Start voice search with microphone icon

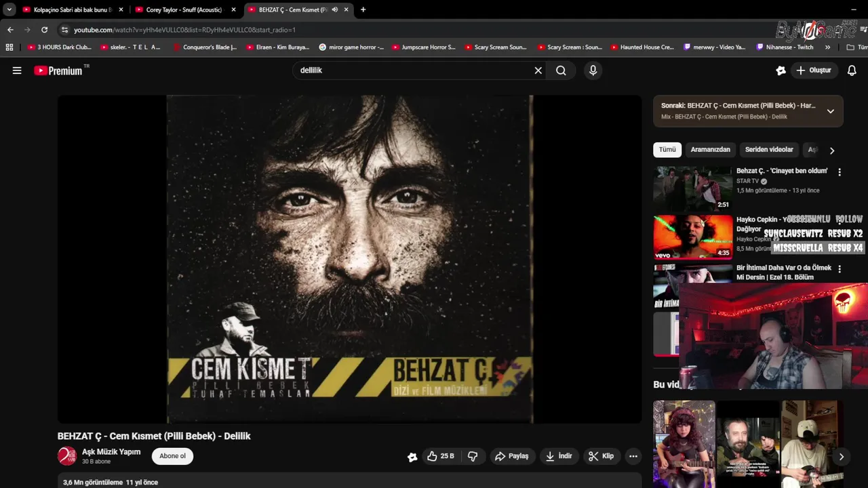tap(593, 70)
